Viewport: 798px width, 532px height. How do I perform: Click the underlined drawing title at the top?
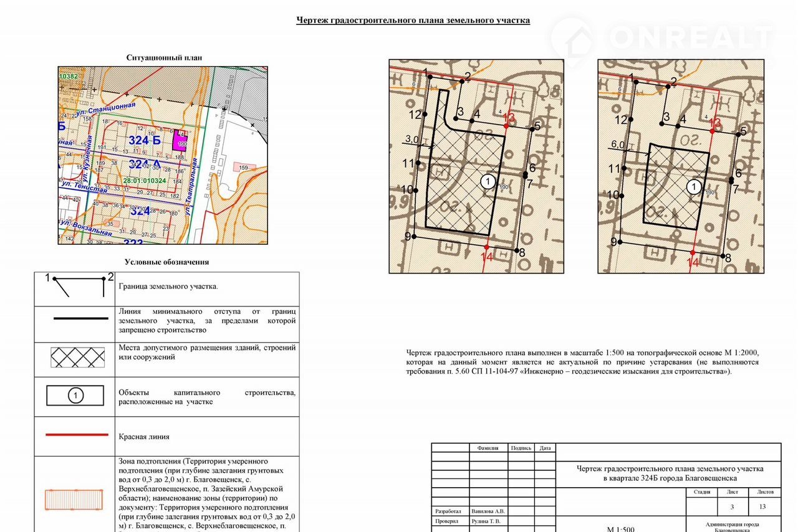click(x=413, y=21)
